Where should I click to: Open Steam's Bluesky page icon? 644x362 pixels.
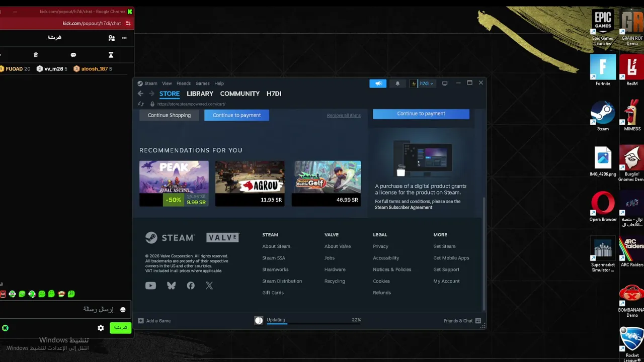click(x=171, y=286)
